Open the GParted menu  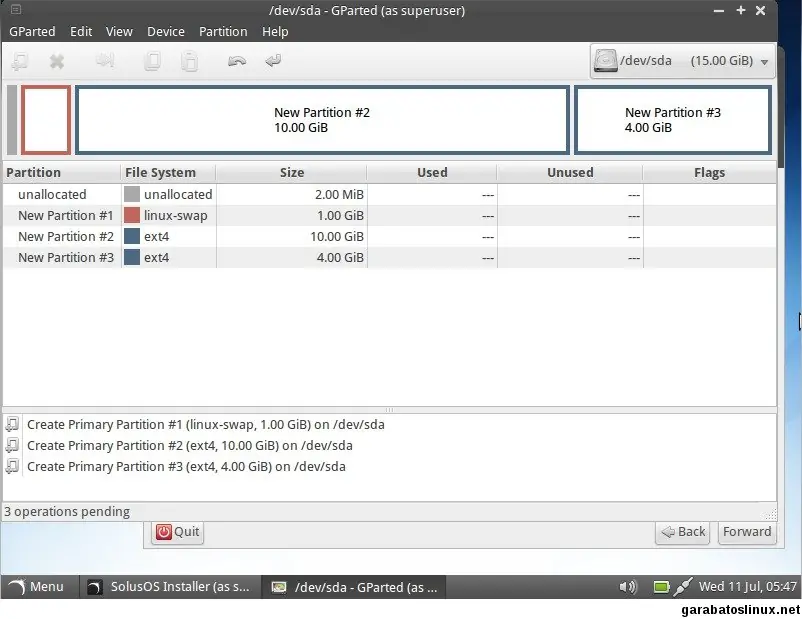coord(32,32)
